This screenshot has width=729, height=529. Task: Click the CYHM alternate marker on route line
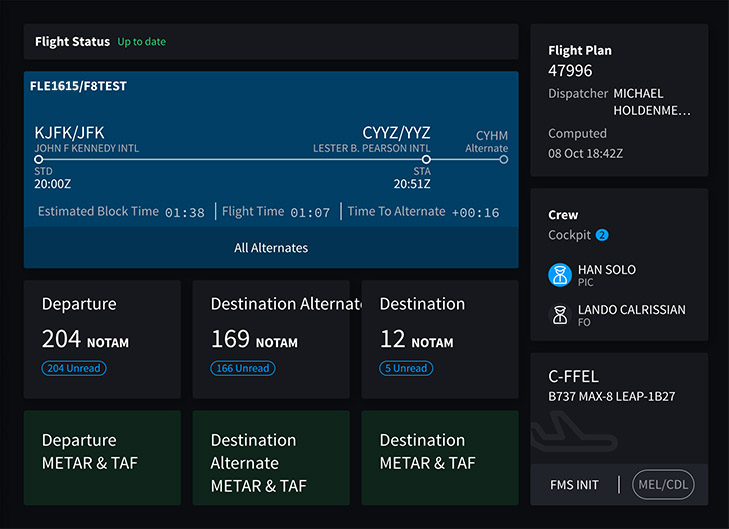click(x=504, y=159)
